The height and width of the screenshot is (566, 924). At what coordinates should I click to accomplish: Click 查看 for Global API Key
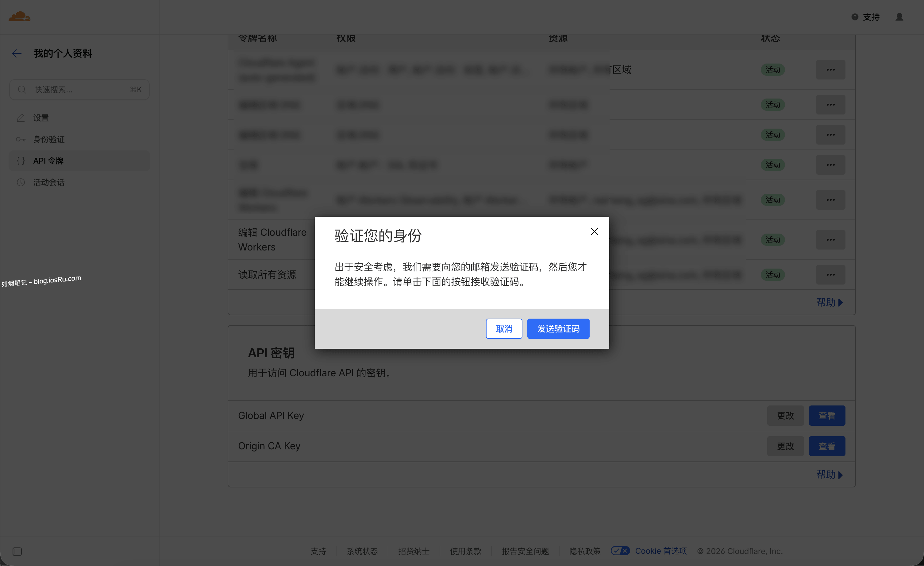point(827,416)
